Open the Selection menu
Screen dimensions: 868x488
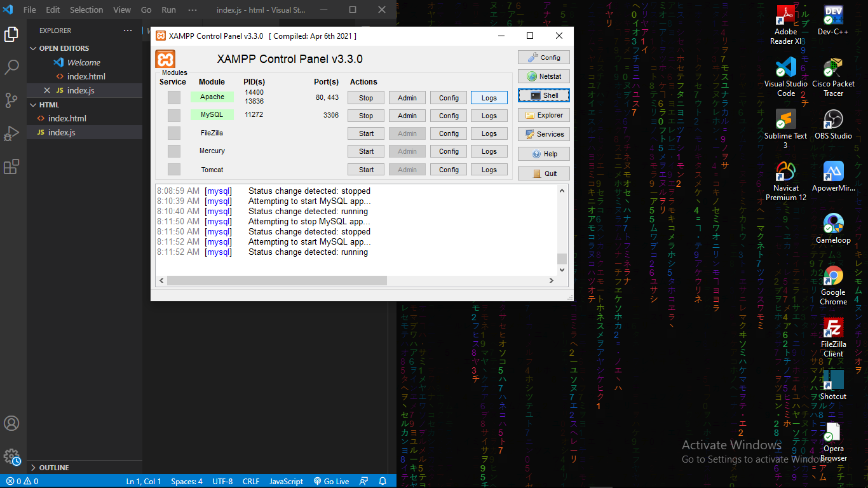(x=86, y=10)
